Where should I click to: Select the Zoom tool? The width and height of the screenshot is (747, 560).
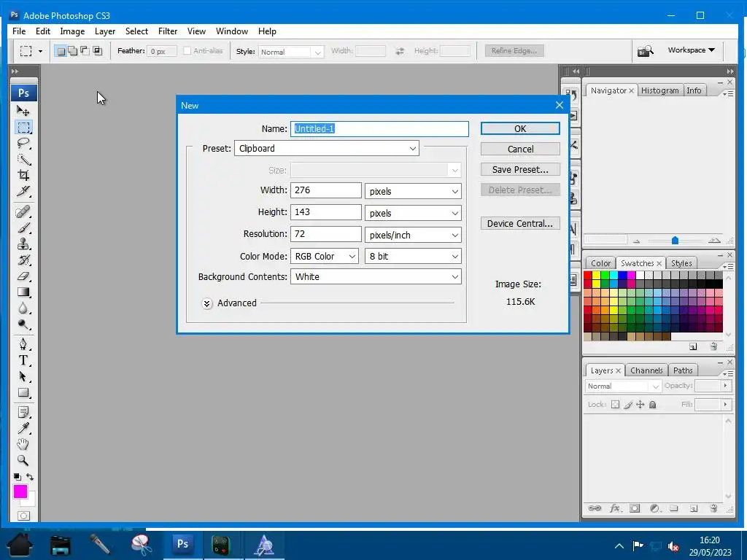[23, 461]
